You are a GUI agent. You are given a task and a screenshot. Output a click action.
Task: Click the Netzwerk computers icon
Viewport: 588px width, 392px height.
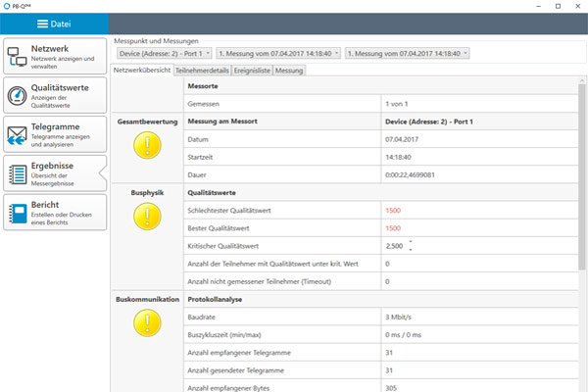click(x=17, y=57)
